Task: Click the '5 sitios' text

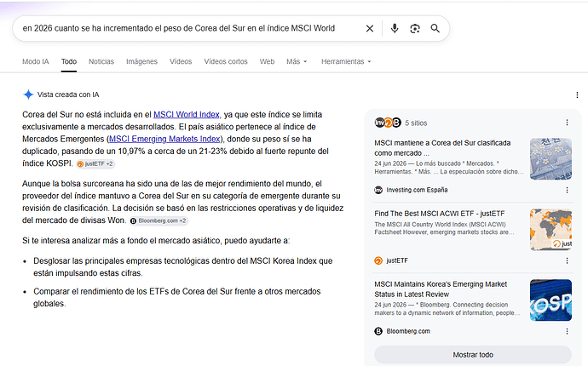Action: click(416, 123)
